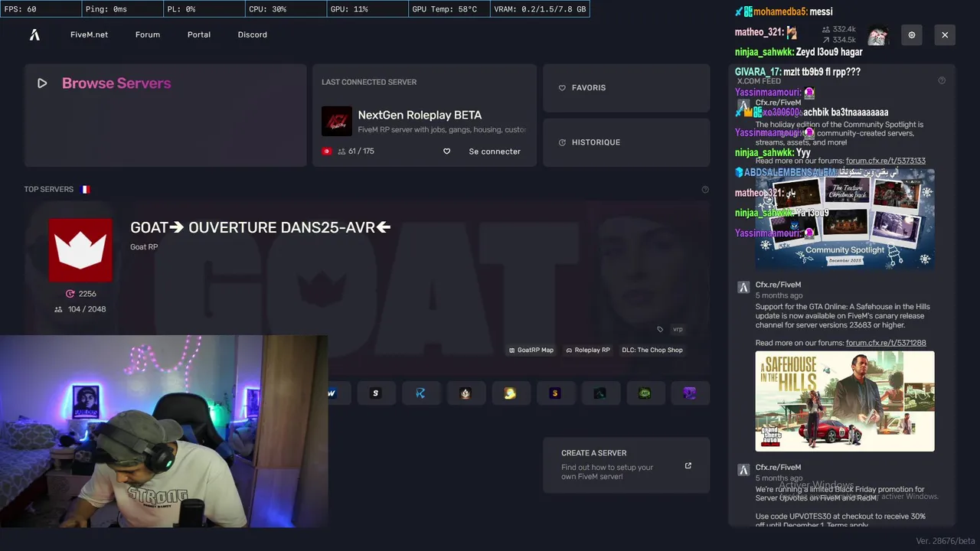Click the upvote burst icon next to 2256
Screen dimensions: 980x551
click(70, 294)
